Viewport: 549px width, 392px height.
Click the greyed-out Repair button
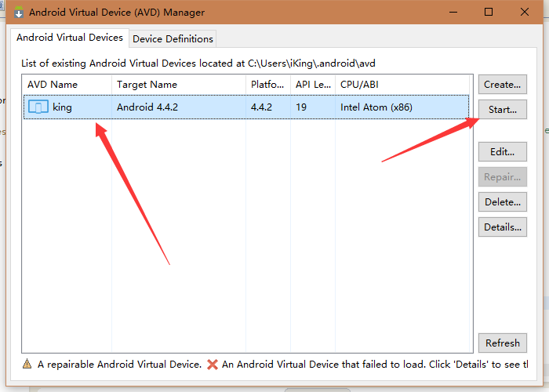(503, 176)
